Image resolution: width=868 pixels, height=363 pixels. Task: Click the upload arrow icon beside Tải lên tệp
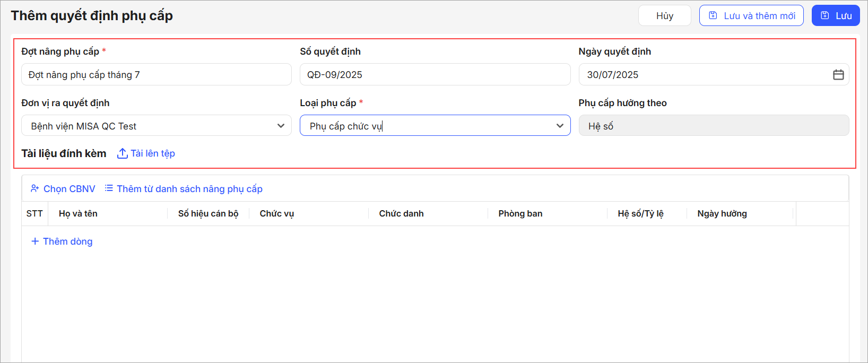(x=122, y=153)
